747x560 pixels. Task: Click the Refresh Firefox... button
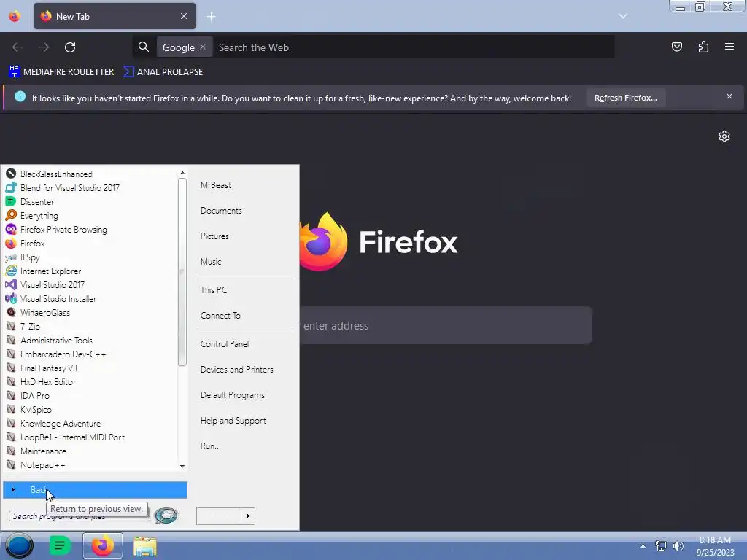[x=625, y=98]
